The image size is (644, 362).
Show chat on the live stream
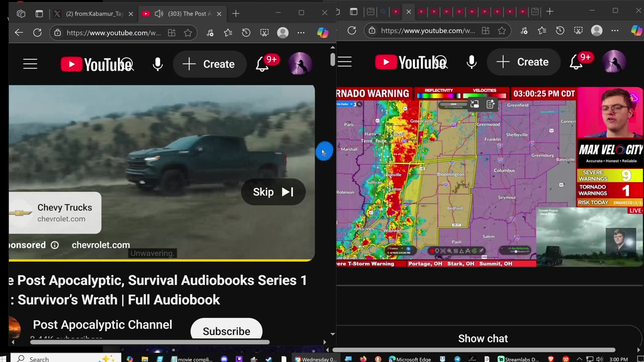pyautogui.click(x=483, y=338)
